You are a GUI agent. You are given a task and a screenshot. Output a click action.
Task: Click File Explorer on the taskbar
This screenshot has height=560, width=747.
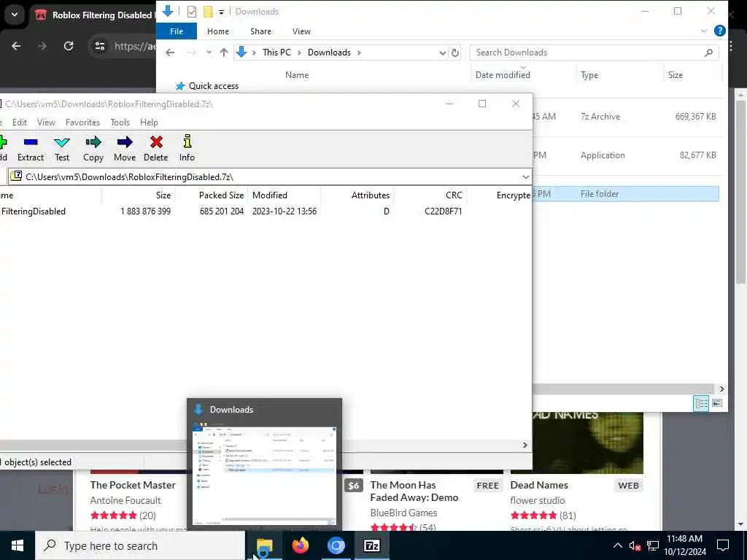coord(264,545)
